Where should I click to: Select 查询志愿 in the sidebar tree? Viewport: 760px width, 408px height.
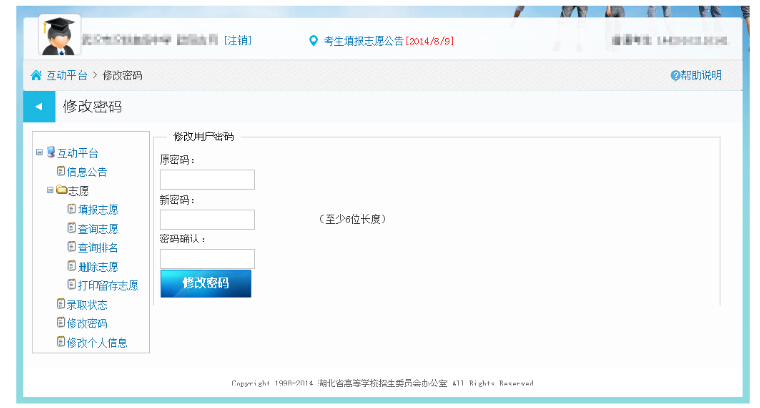tap(97, 228)
